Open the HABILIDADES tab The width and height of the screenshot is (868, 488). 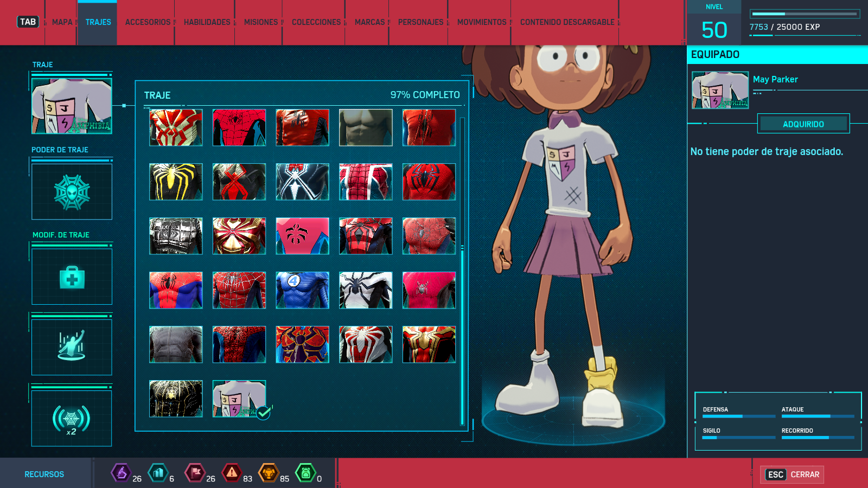tap(207, 22)
